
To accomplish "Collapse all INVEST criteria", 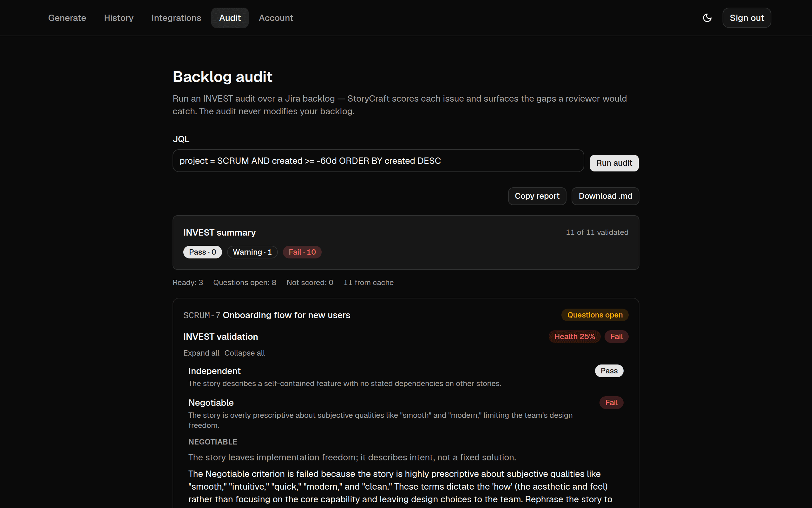I will tap(245, 353).
